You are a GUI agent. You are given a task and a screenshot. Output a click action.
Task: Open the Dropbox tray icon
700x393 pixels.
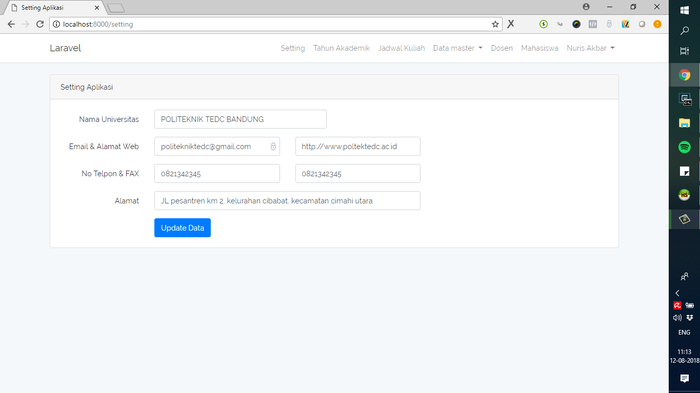point(690,318)
